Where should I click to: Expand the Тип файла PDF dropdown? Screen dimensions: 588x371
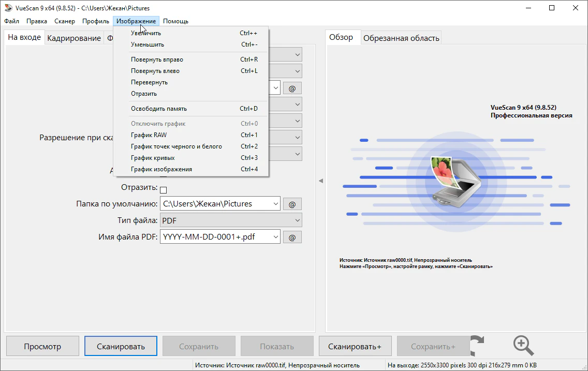[297, 220]
